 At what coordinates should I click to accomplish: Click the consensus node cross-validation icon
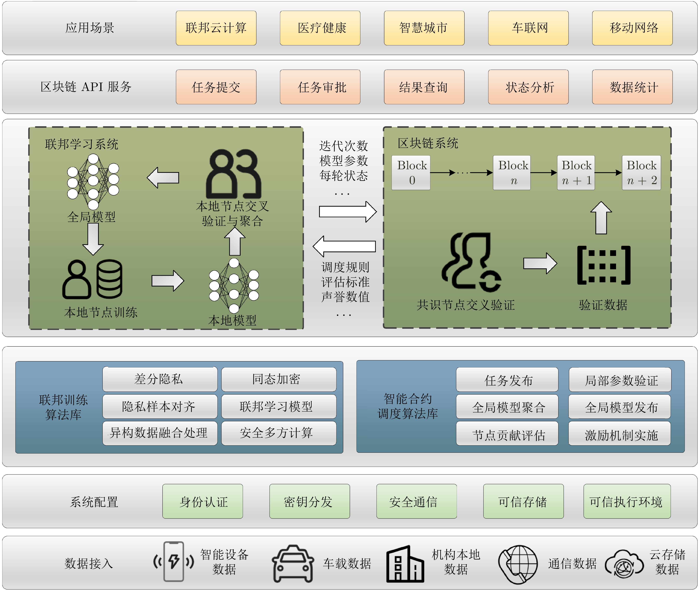point(471,262)
